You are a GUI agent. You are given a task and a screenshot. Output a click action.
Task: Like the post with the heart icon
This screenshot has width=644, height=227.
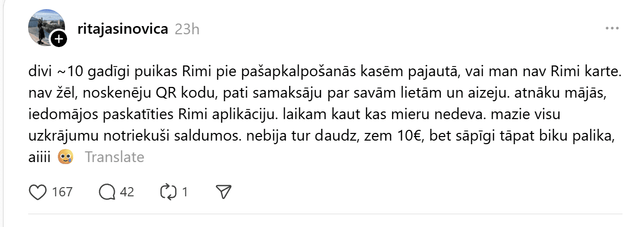pos(37,192)
